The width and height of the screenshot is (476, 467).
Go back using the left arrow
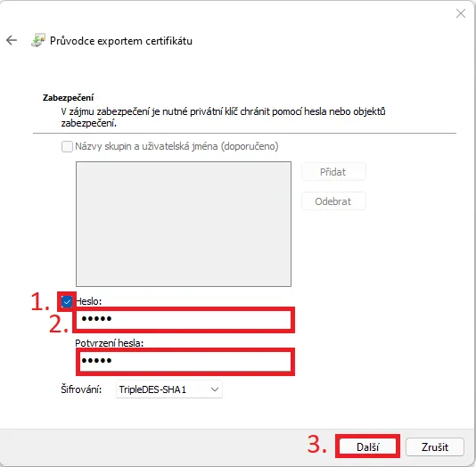(x=12, y=40)
